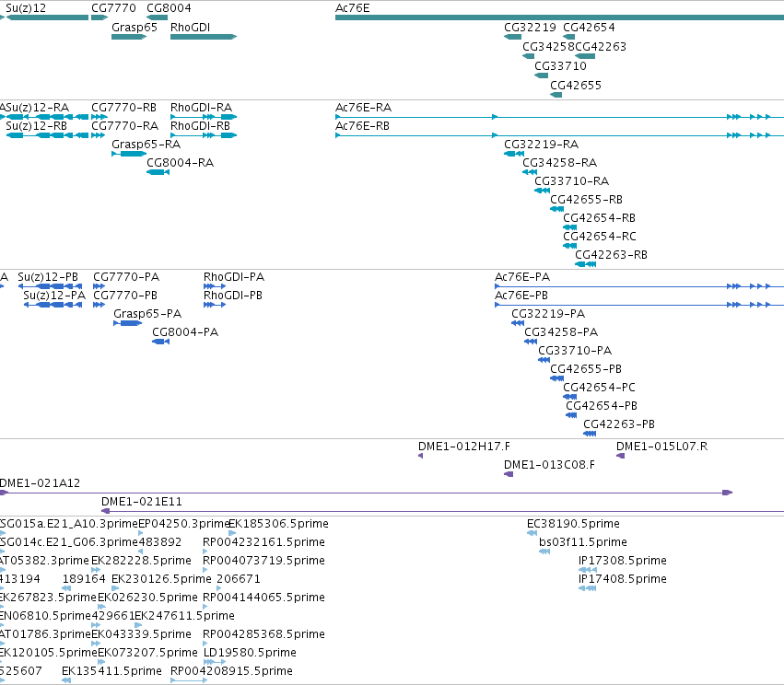
Task: Open the CG34258-RA transcript label
Action: 560,163
